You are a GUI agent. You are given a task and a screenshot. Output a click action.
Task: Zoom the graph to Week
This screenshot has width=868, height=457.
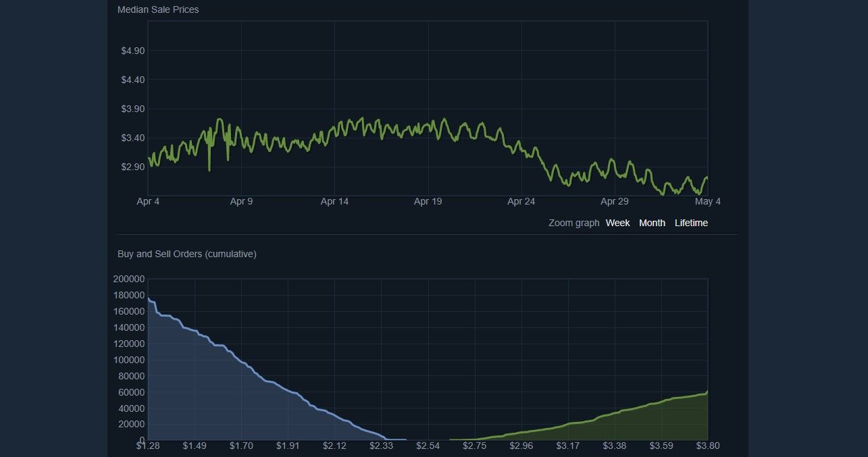coord(617,223)
